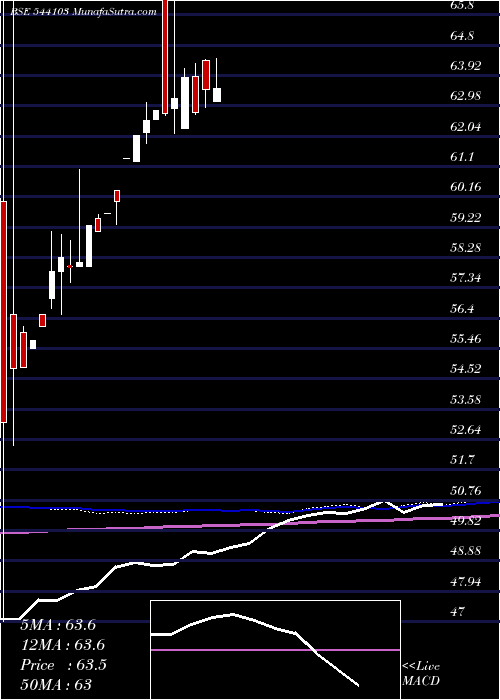Click the 57.34 price axis label
This screenshot has height=700, width=500.
click(466, 278)
